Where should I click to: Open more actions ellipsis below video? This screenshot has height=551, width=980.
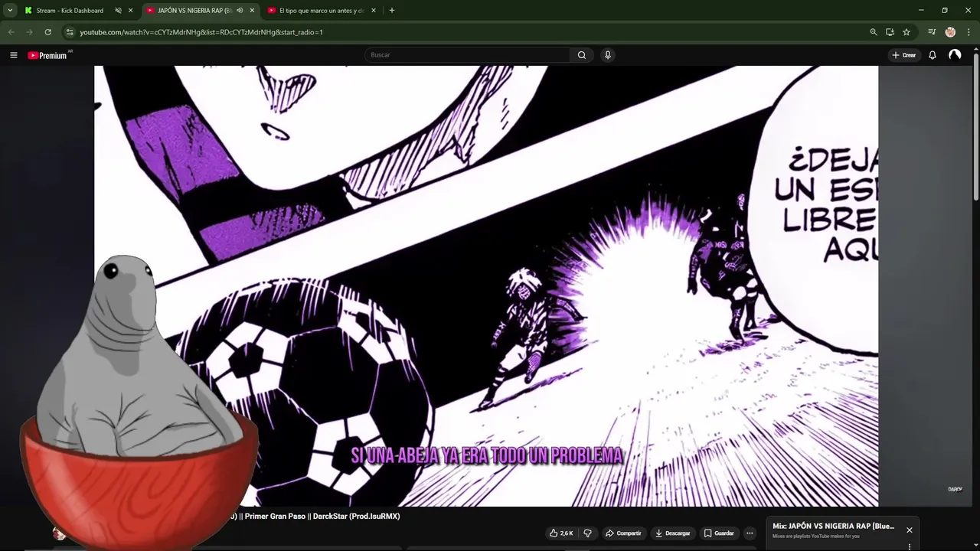click(x=750, y=533)
